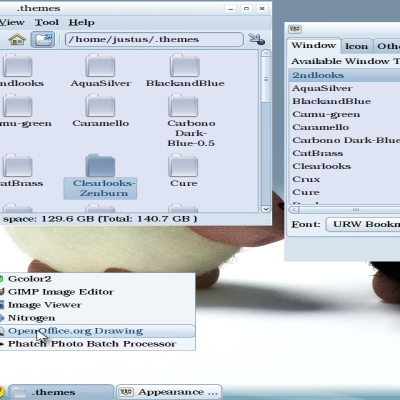Screen dimensions: 400x400
Task: Select the Camu-green folder icon
Action: 17,105
